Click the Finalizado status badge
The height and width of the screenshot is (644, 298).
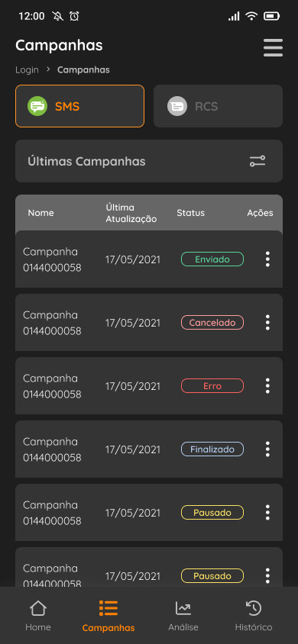tap(212, 449)
